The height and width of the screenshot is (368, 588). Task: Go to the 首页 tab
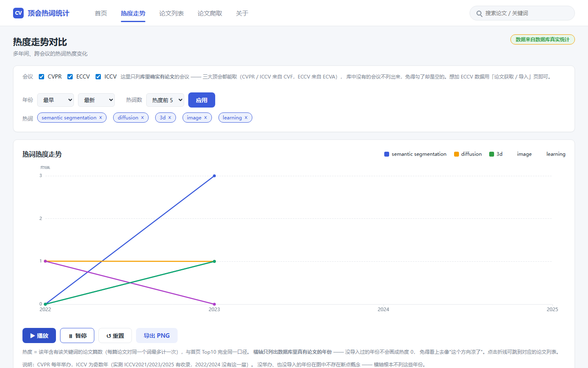coord(101,13)
